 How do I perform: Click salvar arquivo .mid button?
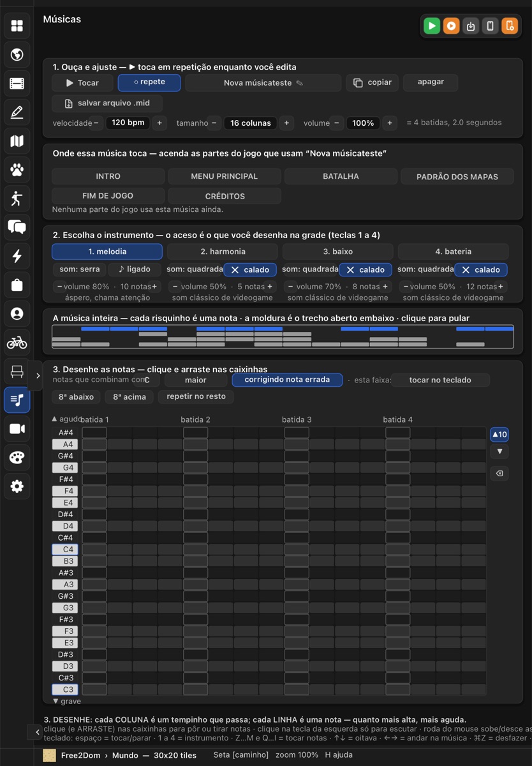[107, 103]
